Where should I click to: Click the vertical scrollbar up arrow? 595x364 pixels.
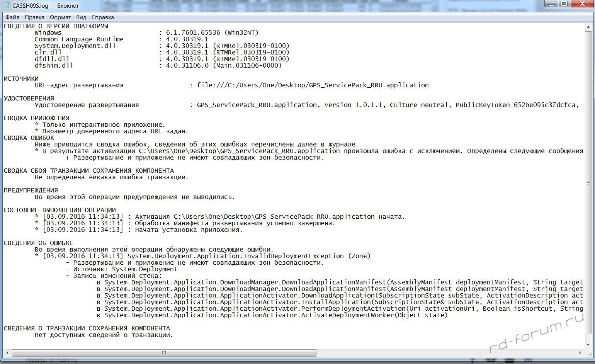[x=588, y=27]
